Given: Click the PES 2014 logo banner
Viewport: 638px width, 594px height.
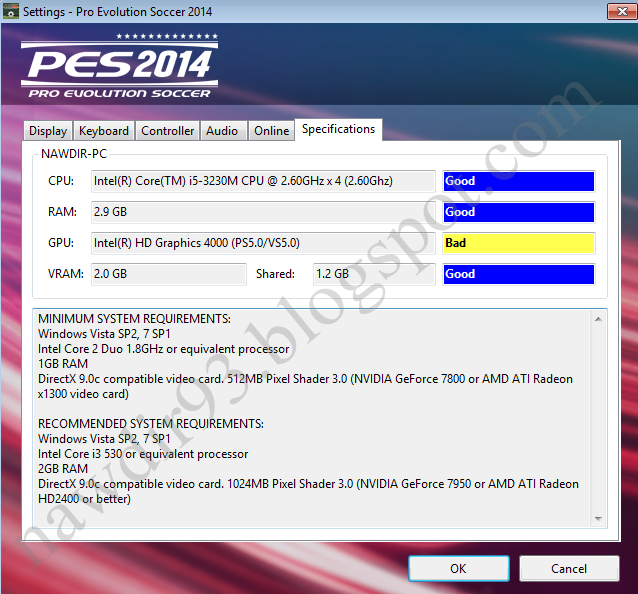Looking at the screenshot, I should click(x=120, y=66).
